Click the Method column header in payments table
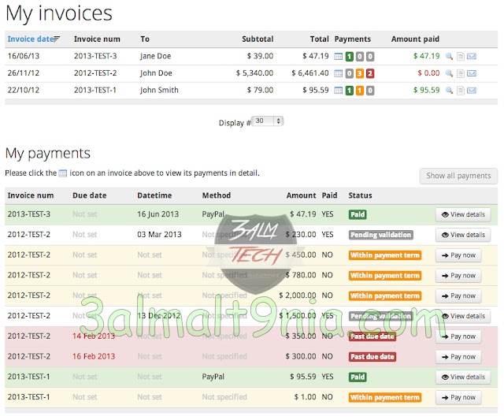This screenshot has height=420, width=504. [217, 195]
